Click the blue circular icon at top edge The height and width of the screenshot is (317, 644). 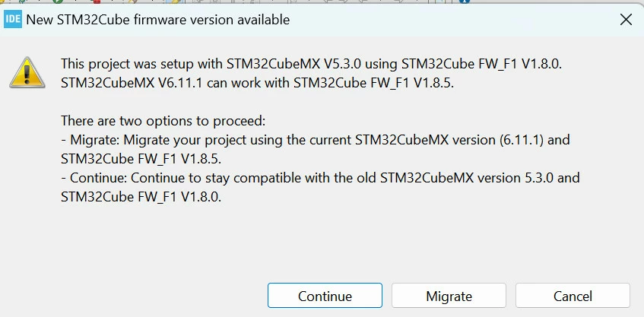[x=465, y=2]
